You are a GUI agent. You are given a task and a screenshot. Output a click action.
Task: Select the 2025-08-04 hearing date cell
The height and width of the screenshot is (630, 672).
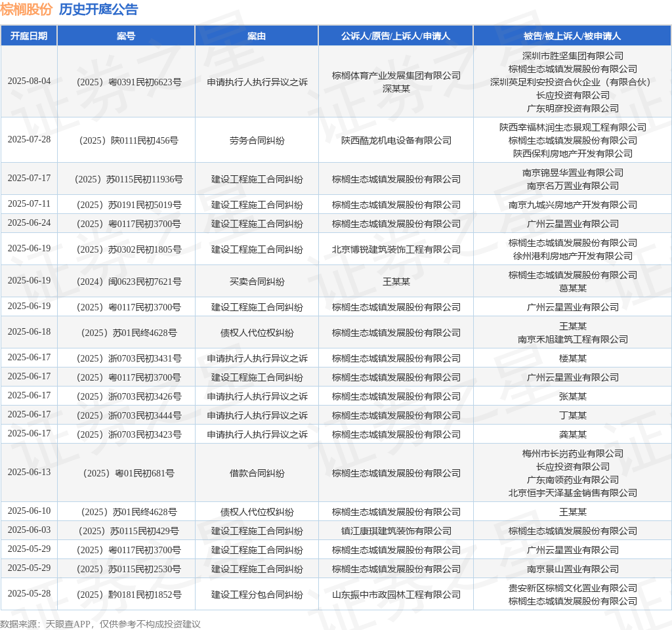29,81
